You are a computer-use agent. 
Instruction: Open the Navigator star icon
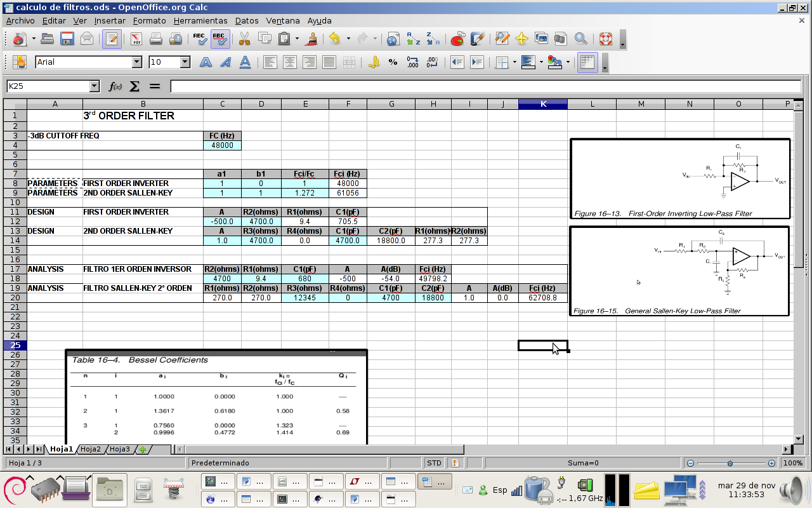pos(521,39)
